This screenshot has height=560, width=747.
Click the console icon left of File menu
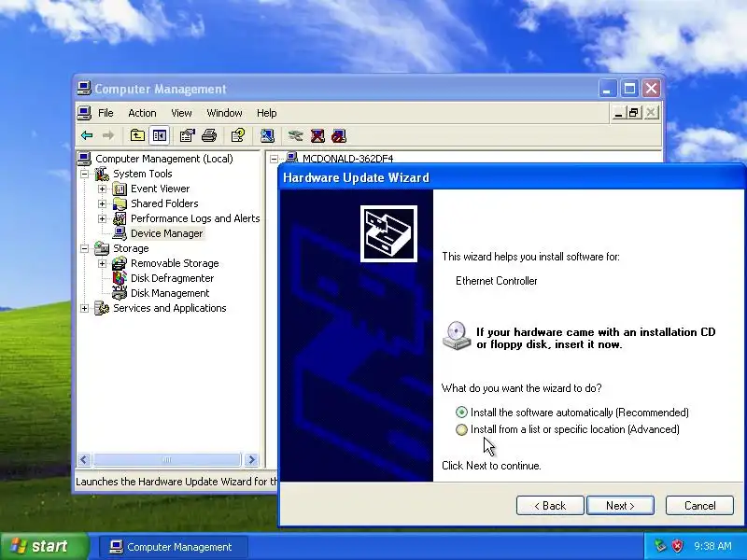pos(84,113)
